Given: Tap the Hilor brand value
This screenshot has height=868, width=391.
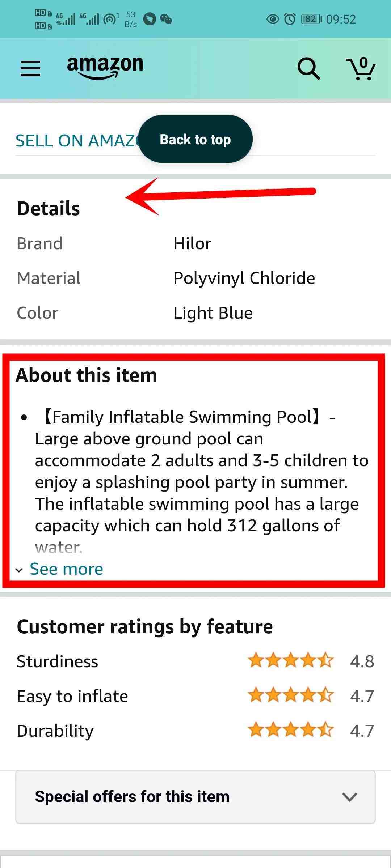Looking at the screenshot, I should (x=192, y=243).
